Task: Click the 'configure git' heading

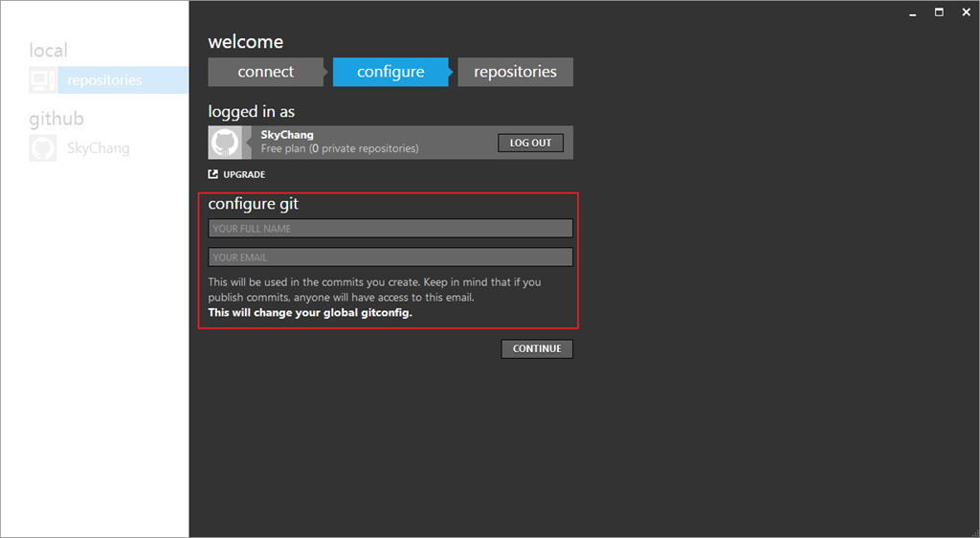Action: (x=253, y=204)
